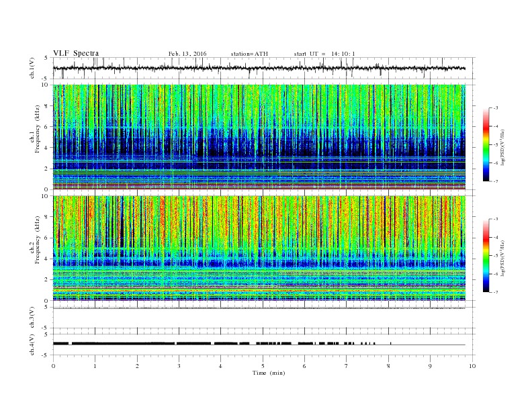Click time axis tick label "4"
This screenshot has width=532, height=411.
click(x=220, y=366)
